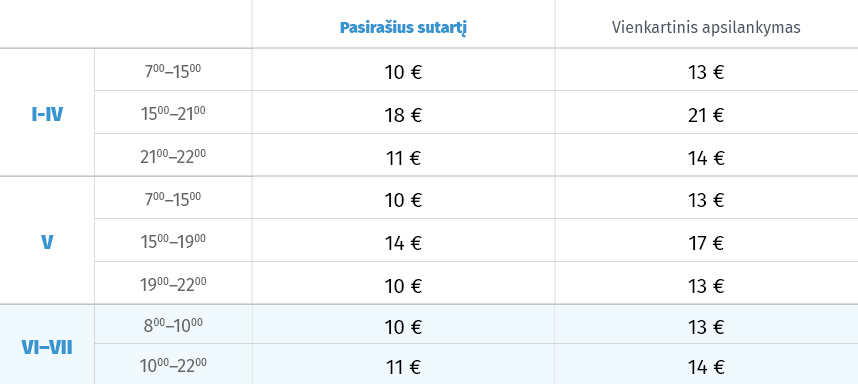Click the I-IV 15:00–21:00 time slot
Screen dimensions: 858x384
coord(173,113)
